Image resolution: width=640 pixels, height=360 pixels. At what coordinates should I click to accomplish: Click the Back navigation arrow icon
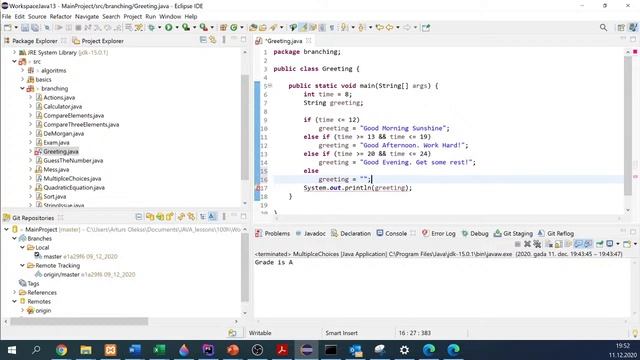[x=389, y=27]
